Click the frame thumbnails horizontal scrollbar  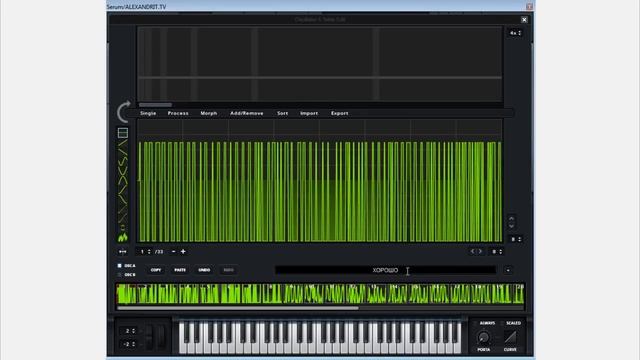pos(238,308)
